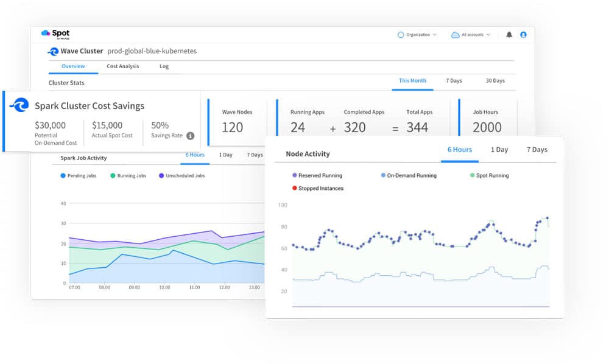Image resolution: width=609 pixels, height=364 pixels.
Task: Toggle the Stopped Instances legend swatch
Action: point(294,188)
